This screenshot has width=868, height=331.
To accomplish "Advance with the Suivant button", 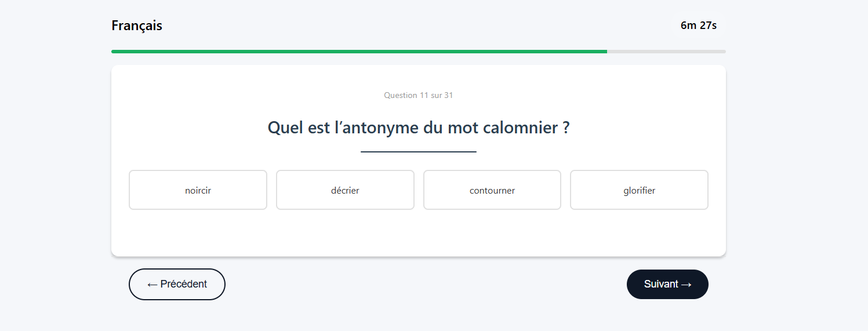I will click(667, 284).
